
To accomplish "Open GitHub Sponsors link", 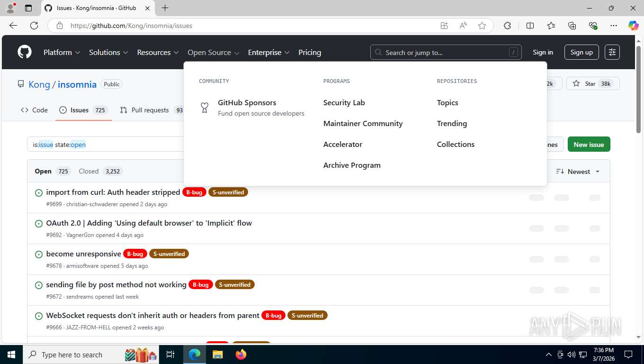I will (x=247, y=102).
